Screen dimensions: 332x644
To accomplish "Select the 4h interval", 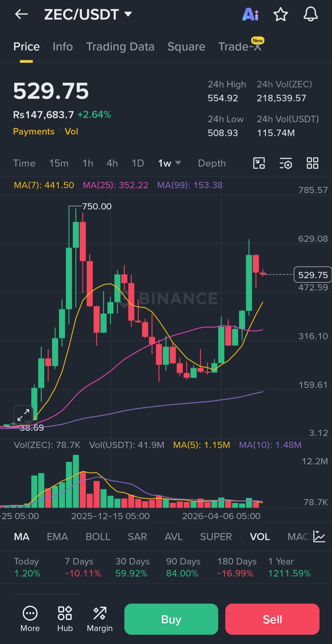I will coord(112,163).
